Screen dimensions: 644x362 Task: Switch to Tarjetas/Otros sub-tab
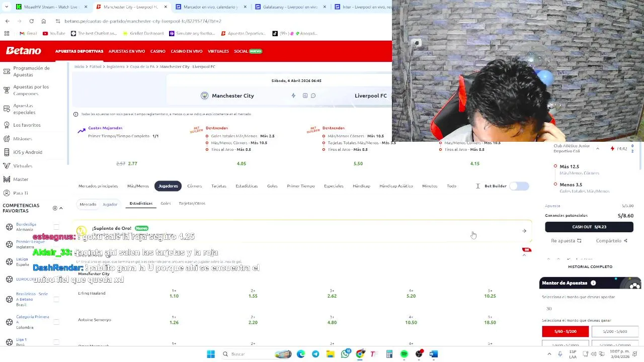192,203
